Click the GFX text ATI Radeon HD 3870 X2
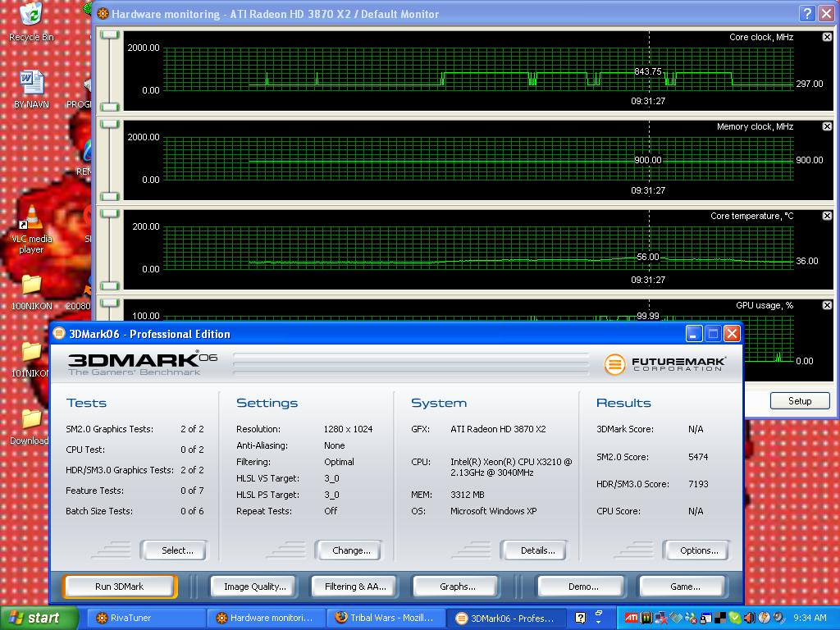The image size is (840, 630). pos(498,429)
